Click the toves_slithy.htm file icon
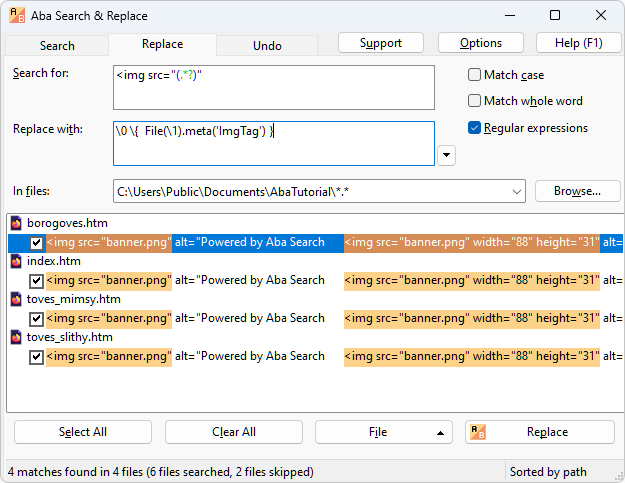625x483 pixels. 17,337
